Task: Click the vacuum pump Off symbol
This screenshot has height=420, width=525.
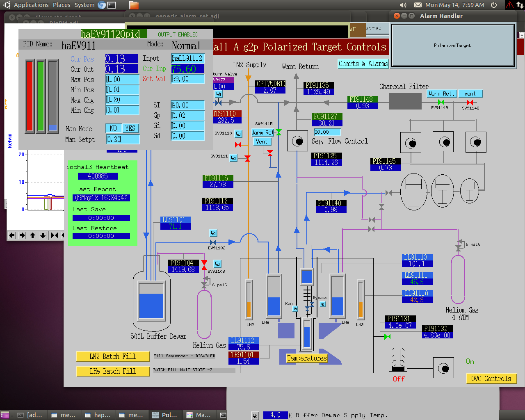Action: (x=398, y=358)
